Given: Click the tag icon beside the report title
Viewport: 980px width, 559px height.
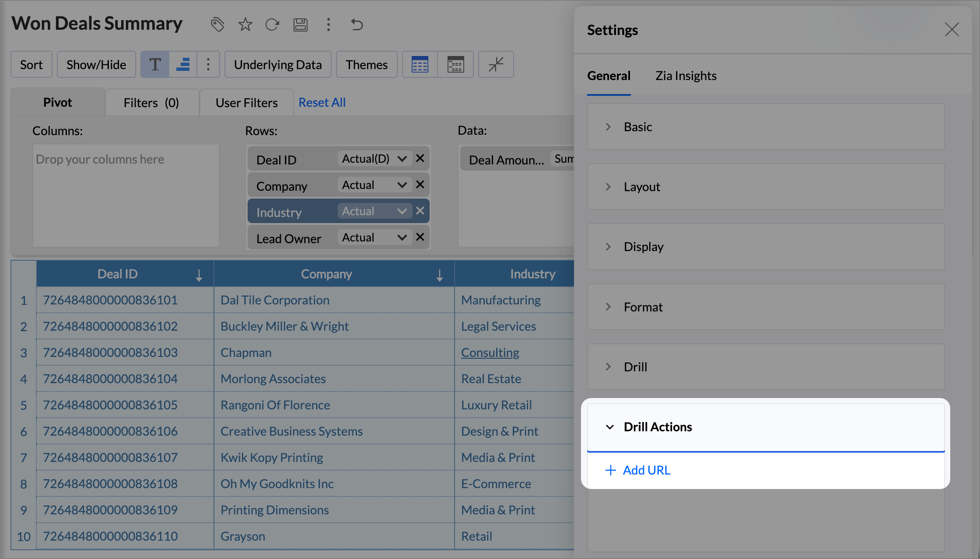Looking at the screenshot, I should pos(217,24).
